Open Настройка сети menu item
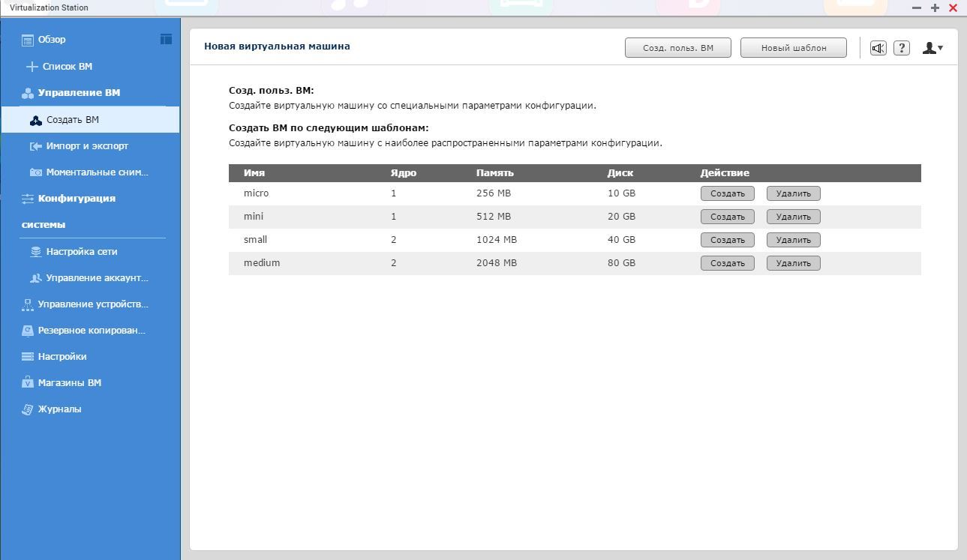The image size is (967, 560). click(82, 252)
